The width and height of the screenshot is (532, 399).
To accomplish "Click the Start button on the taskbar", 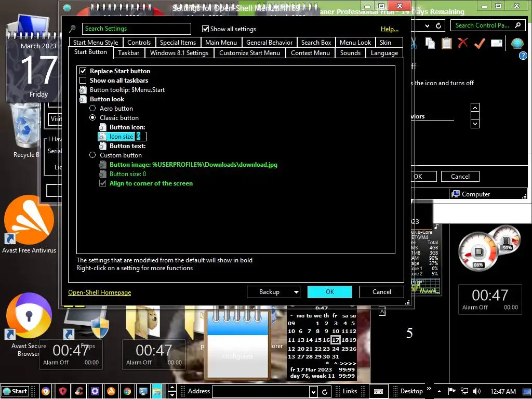I will pyautogui.click(x=15, y=391).
